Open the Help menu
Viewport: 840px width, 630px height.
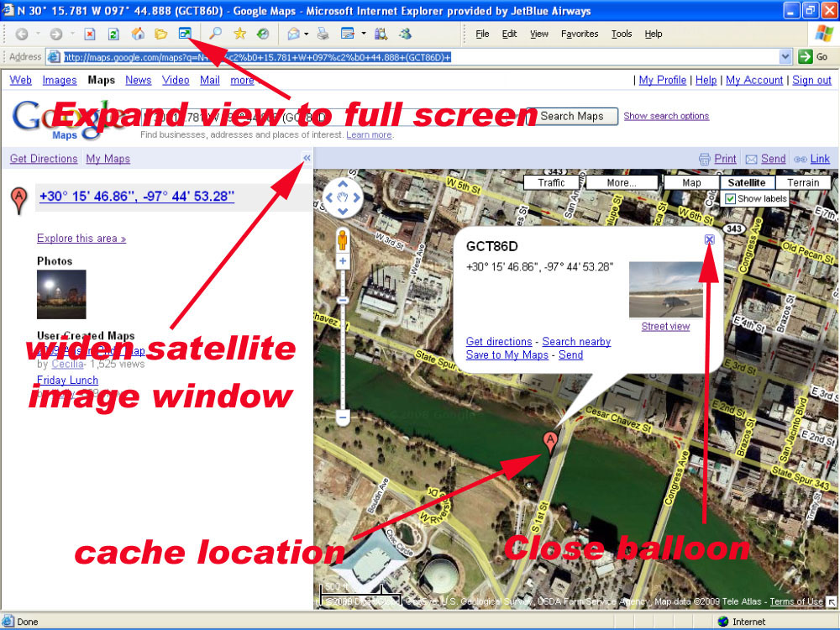(653, 34)
